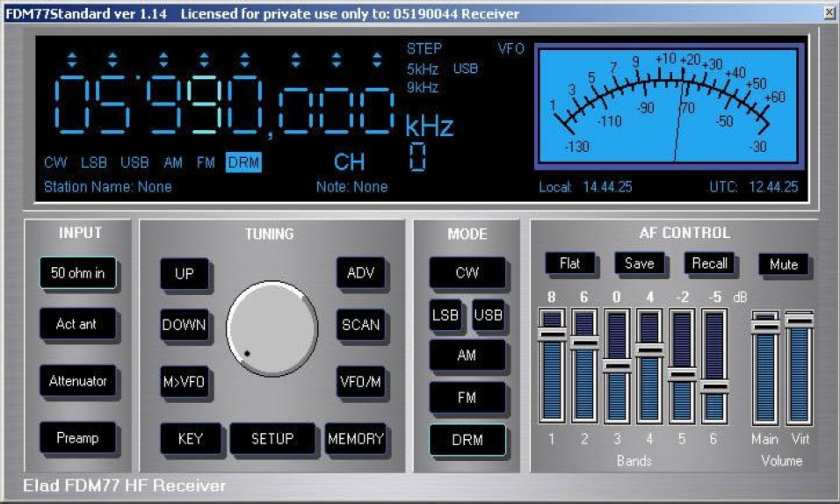Start SCAN from the tuning panel

(360, 325)
